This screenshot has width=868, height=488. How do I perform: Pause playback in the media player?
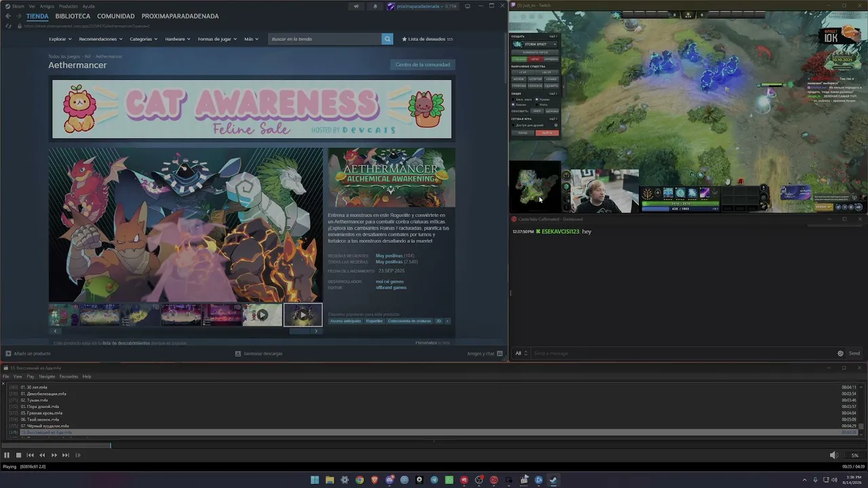coord(7,455)
